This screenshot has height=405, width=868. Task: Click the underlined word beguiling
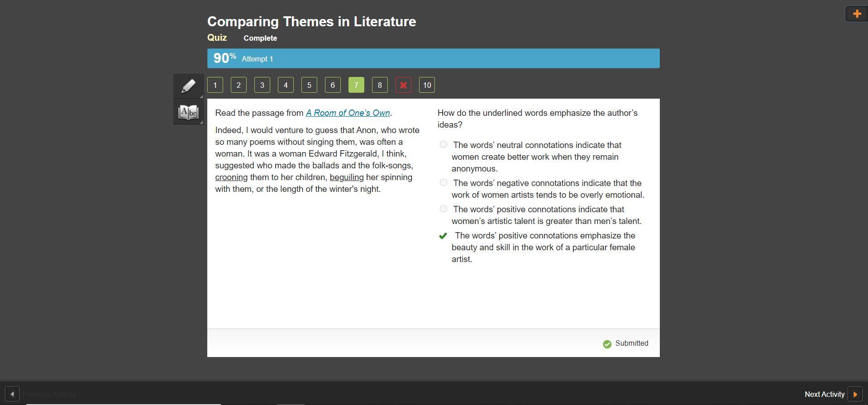[347, 177]
